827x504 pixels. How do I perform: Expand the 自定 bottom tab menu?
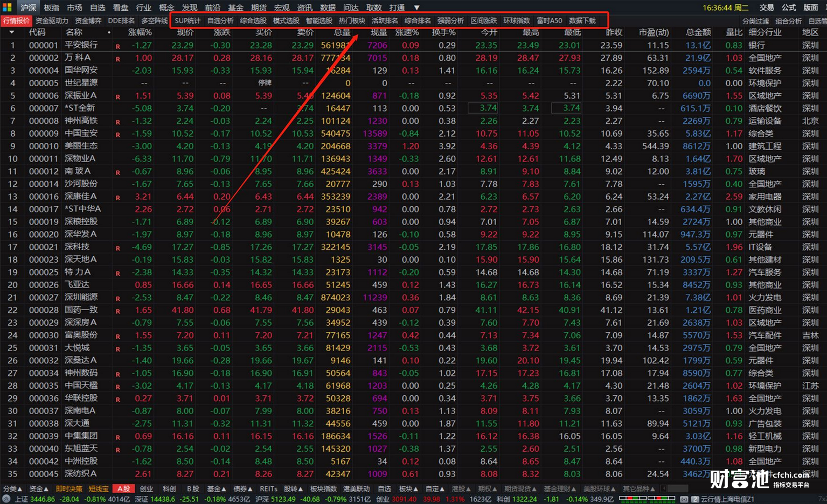(x=435, y=488)
